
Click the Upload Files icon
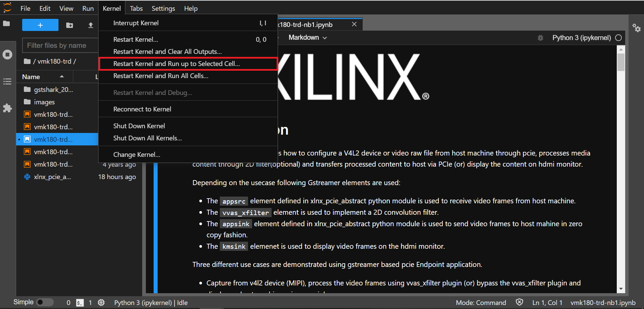(x=91, y=25)
